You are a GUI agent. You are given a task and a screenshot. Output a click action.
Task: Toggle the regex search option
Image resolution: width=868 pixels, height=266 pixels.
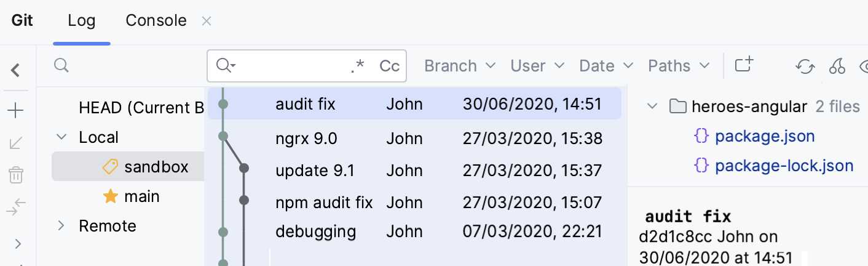click(x=357, y=66)
